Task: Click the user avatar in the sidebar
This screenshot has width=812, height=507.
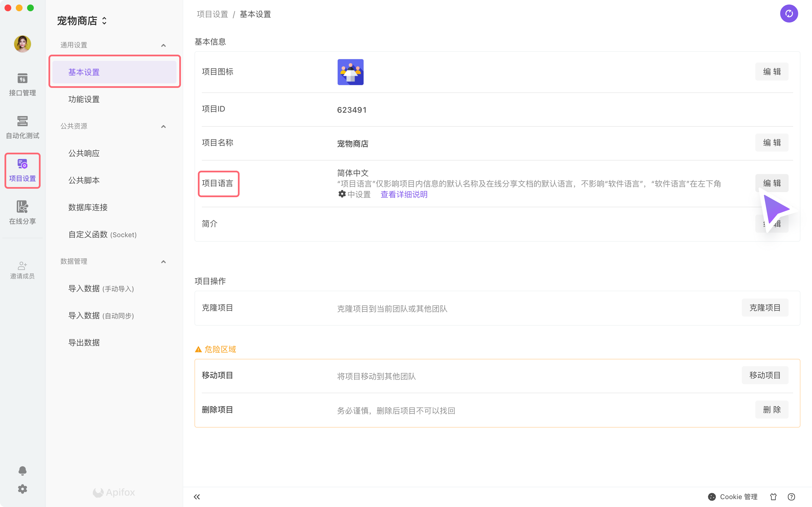Action: coord(22,44)
